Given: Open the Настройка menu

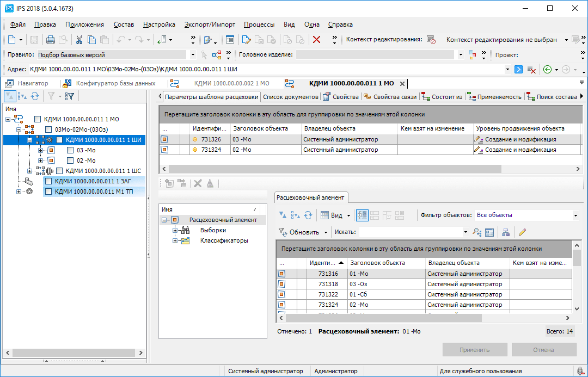Looking at the screenshot, I should (159, 24).
